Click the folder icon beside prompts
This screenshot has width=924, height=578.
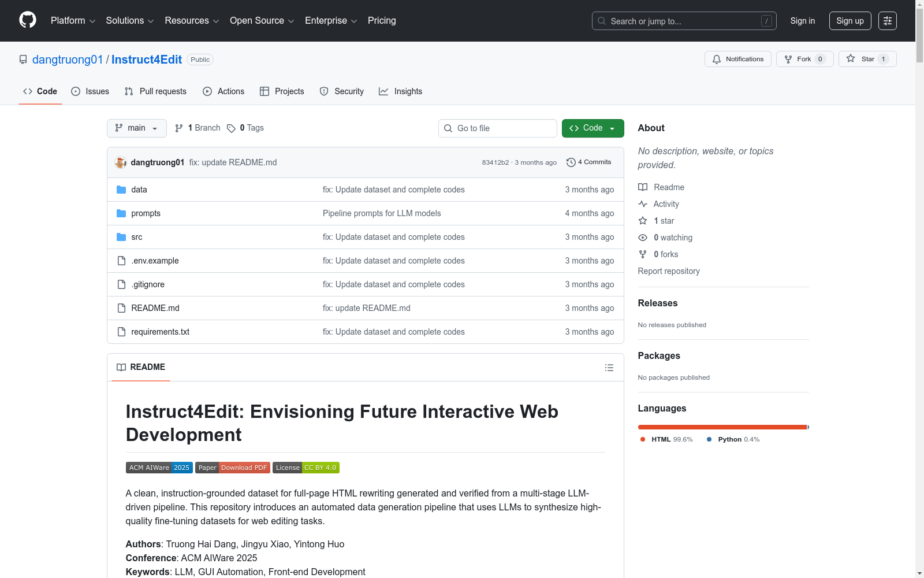pos(121,213)
